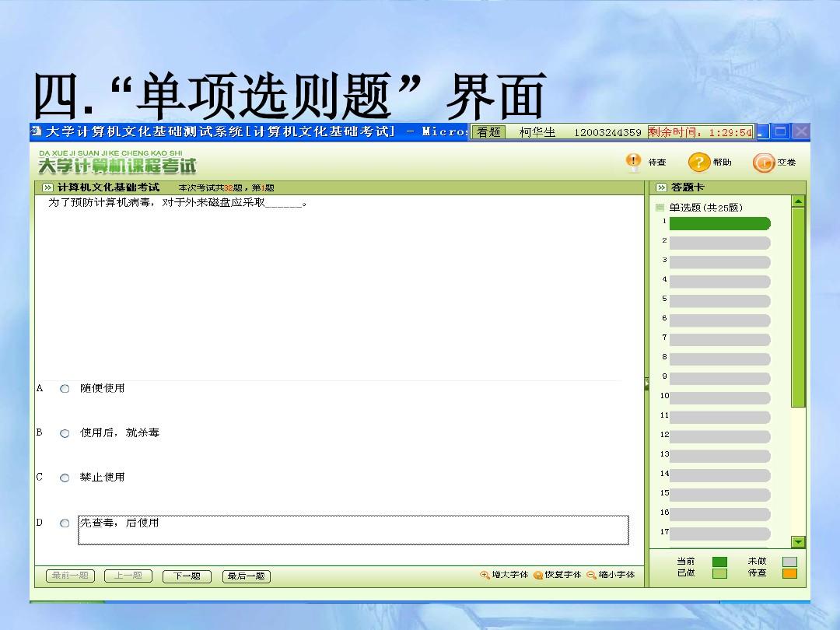The image size is (840, 630).
Task: Click the 看题 button in title bar
Action: (x=488, y=131)
